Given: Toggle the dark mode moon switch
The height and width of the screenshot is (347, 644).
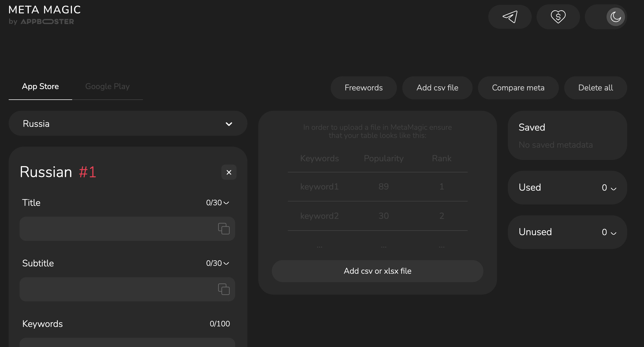Looking at the screenshot, I should (x=616, y=17).
